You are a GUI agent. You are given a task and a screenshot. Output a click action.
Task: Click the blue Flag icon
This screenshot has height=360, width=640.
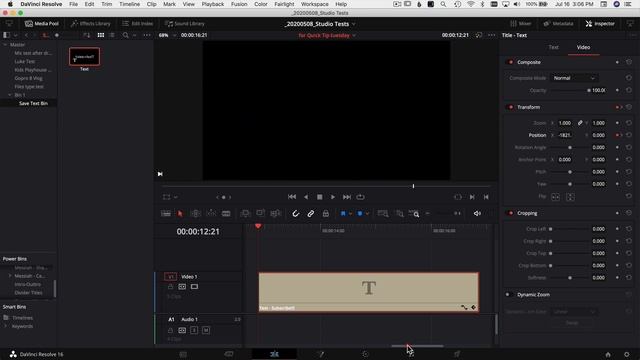tap(343, 213)
